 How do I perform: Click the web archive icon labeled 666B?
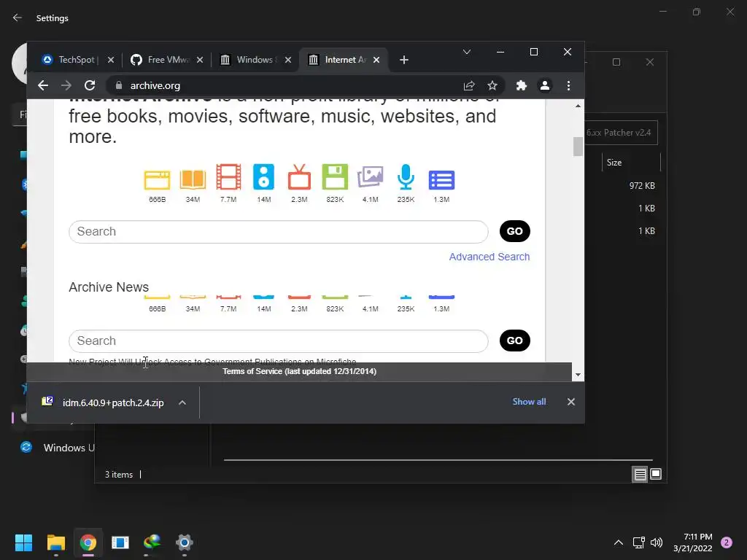[157, 180]
